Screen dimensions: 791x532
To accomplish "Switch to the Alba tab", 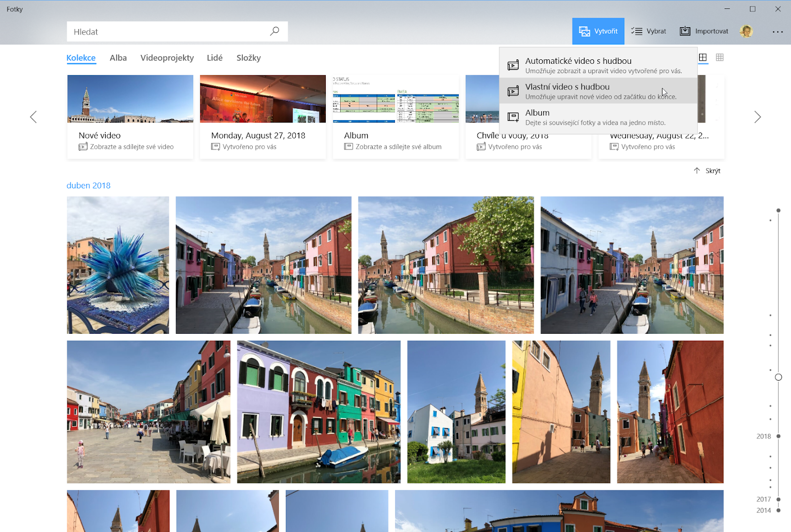I will pos(118,58).
